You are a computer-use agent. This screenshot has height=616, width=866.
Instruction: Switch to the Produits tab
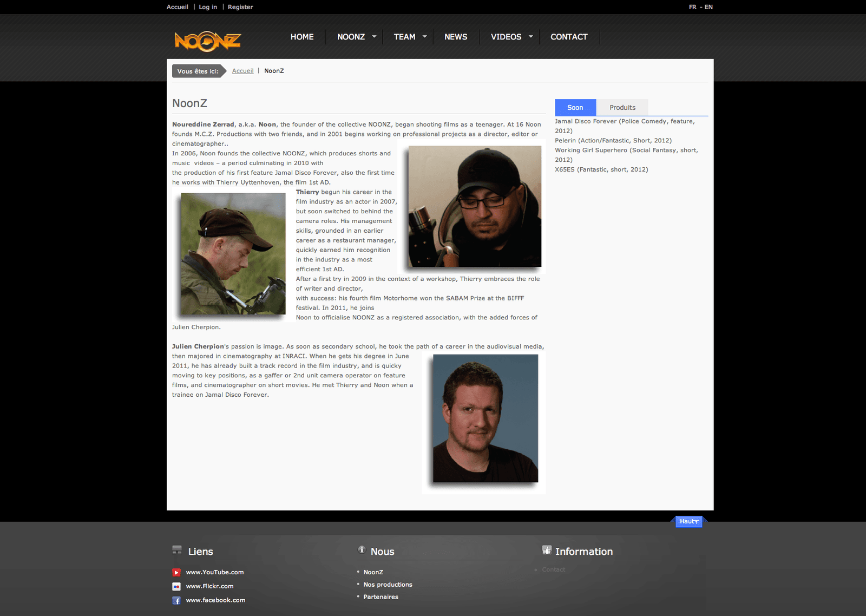pos(622,108)
